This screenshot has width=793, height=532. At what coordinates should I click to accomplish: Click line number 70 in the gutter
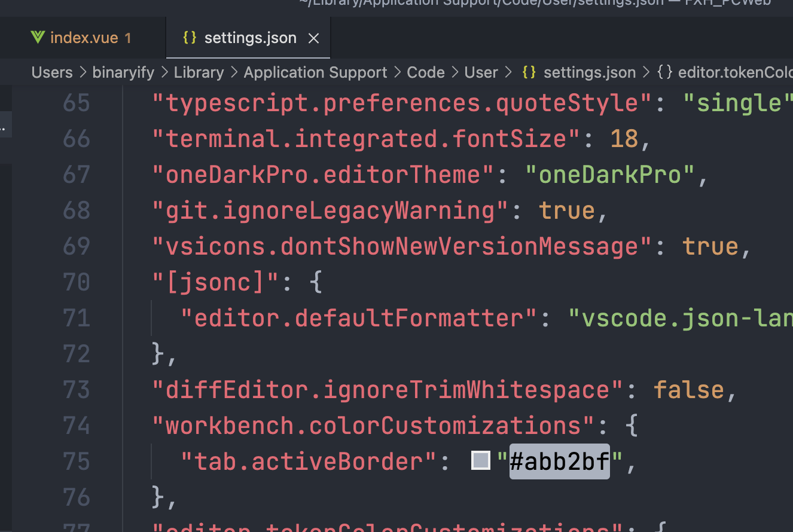click(77, 282)
